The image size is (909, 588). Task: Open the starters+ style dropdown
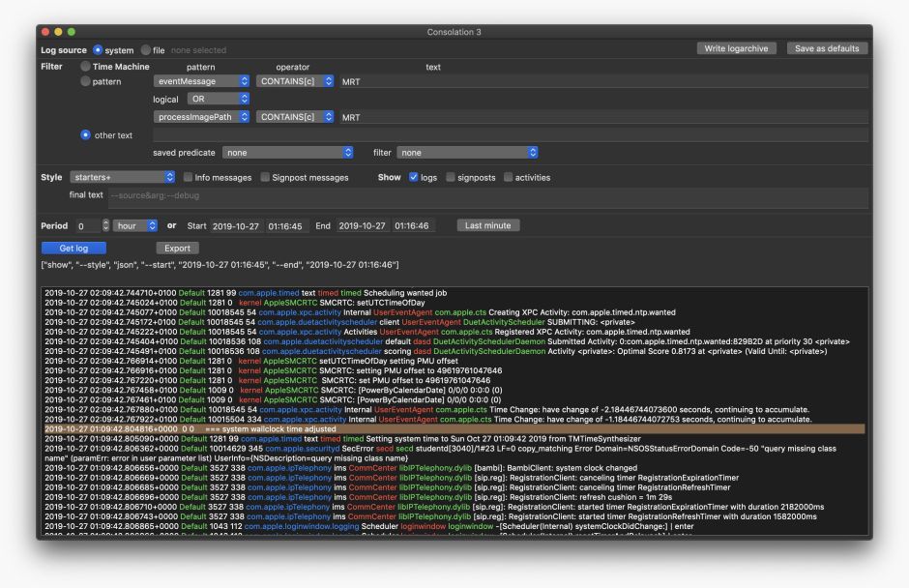pyautogui.click(x=122, y=178)
